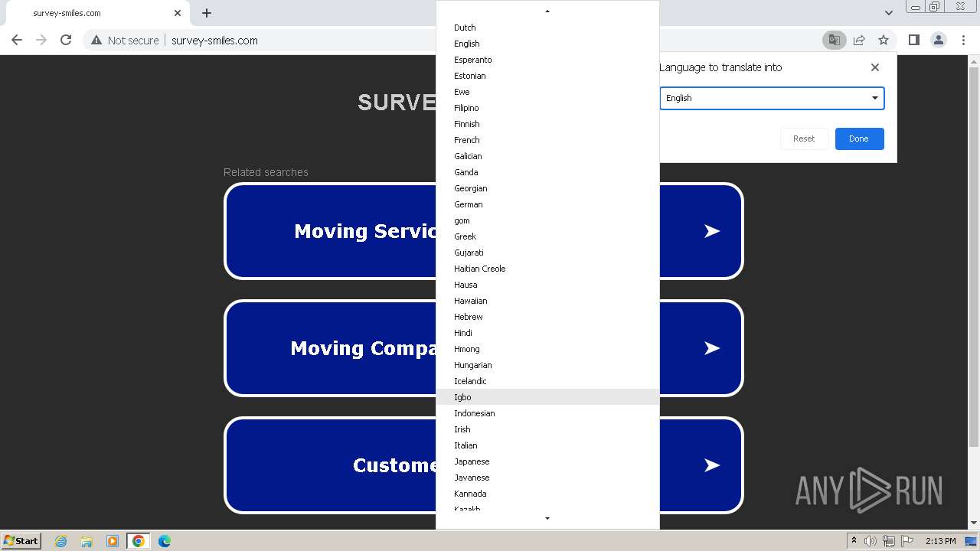
Task: Open the side panel icon
Action: click(x=913, y=41)
